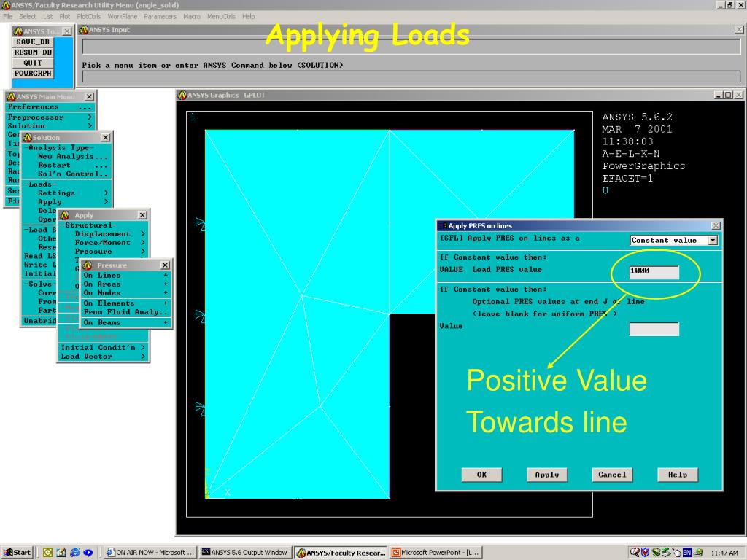Select New Analysis in Solution menu
The width and height of the screenshot is (747, 560).
72,156
